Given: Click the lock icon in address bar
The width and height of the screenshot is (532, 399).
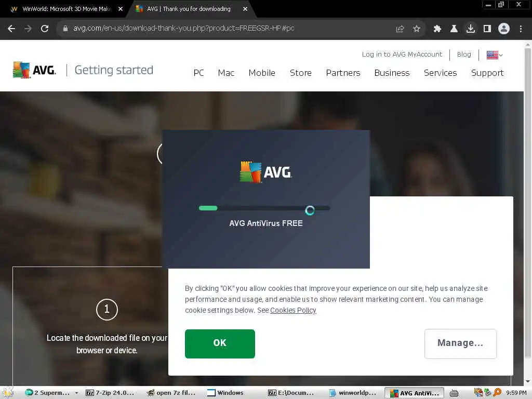Looking at the screenshot, I should pyautogui.click(x=65, y=29).
